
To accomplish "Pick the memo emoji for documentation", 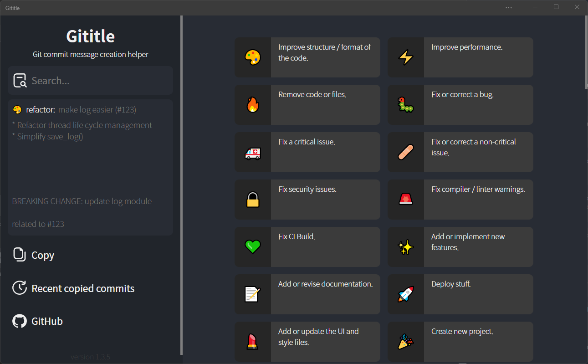I will (x=253, y=294).
